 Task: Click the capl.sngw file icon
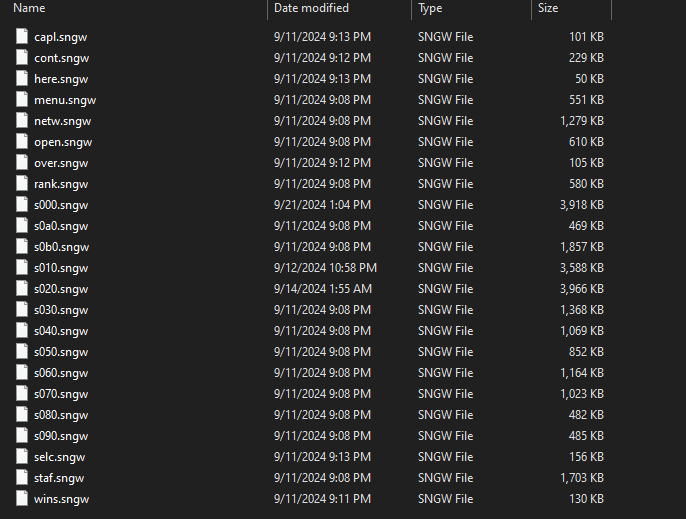23,37
